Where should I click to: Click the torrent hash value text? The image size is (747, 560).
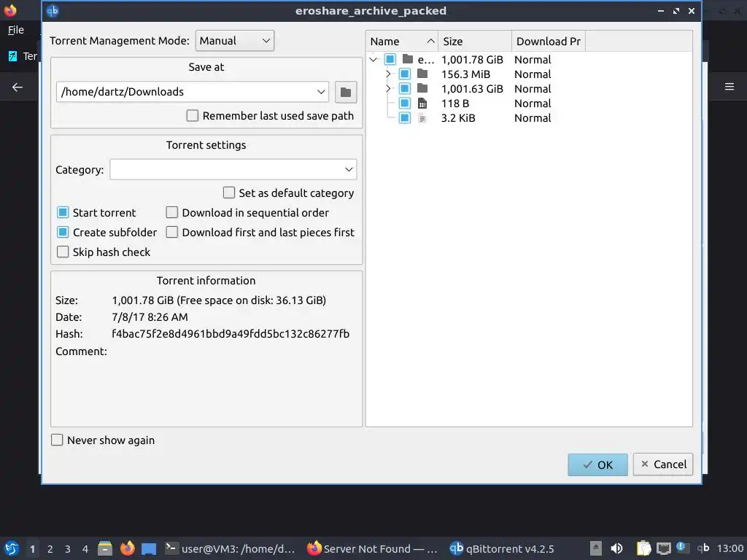[231, 334]
